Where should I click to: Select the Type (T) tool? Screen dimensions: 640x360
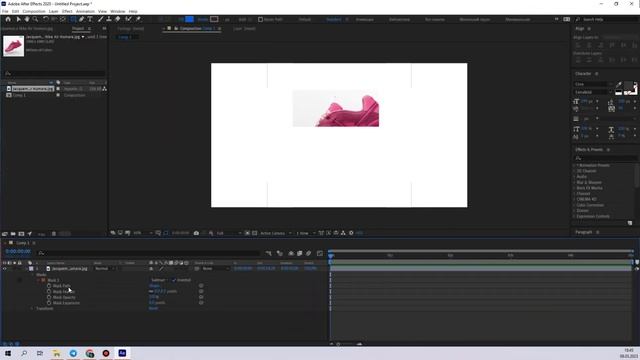tap(90, 19)
